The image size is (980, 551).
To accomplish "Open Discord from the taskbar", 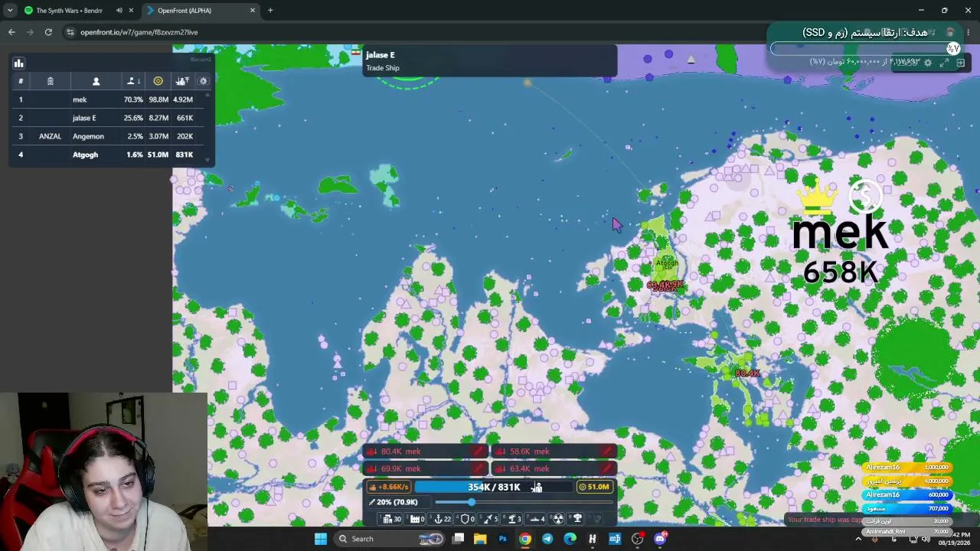I will coord(660,539).
